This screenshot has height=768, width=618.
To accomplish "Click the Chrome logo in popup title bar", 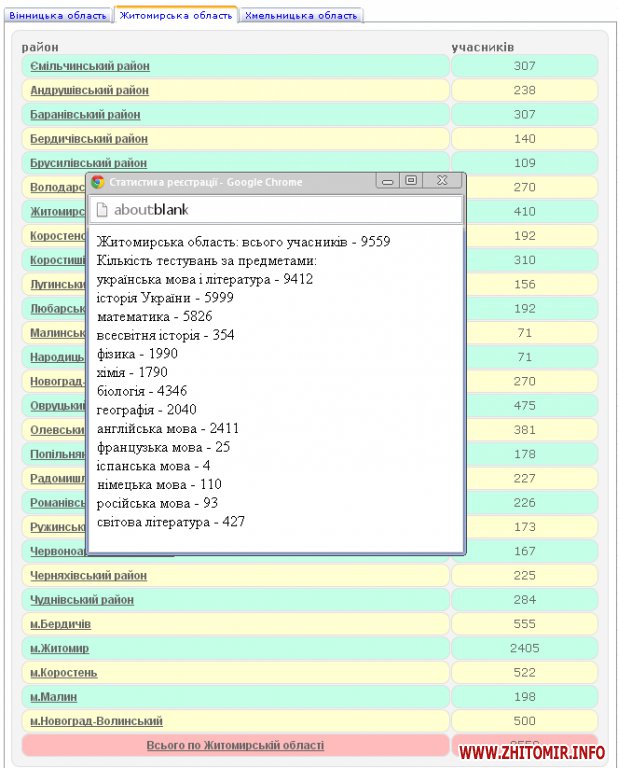I will click(x=98, y=182).
